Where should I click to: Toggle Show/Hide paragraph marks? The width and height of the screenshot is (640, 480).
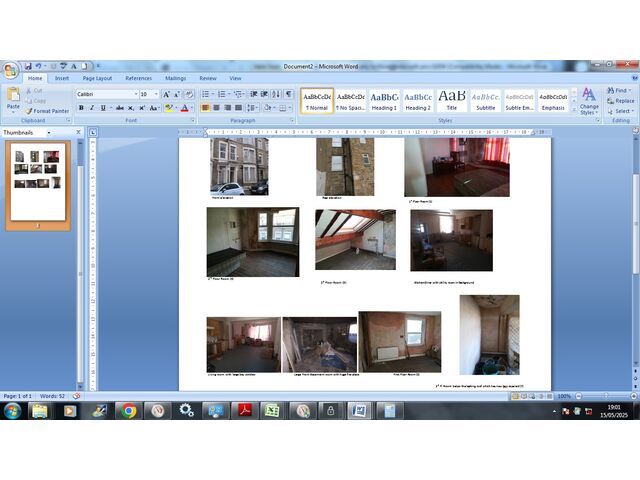[289, 94]
